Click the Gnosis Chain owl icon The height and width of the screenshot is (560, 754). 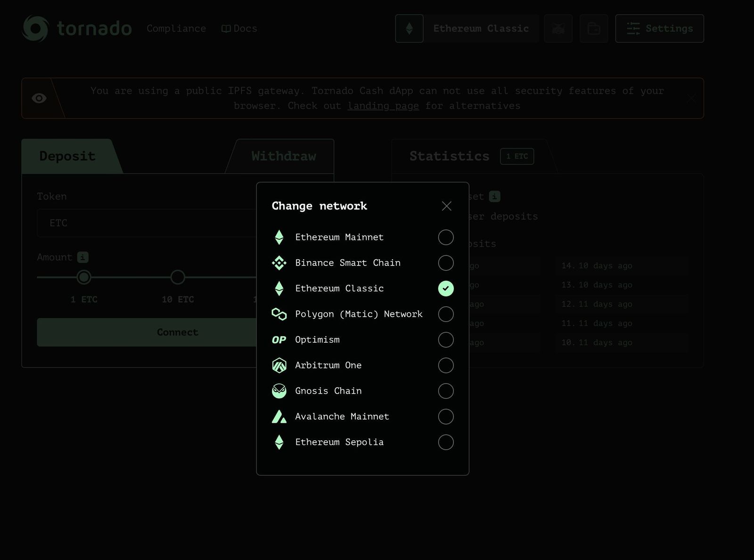point(279,391)
